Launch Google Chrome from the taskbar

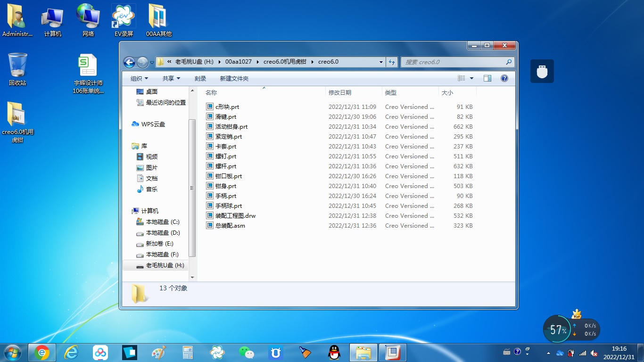click(x=42, y=353)
